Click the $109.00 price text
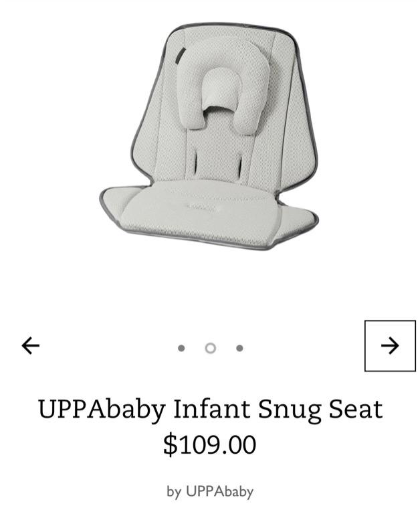The height and width of the screenshot is (514, 420). (x=210, y=444)
